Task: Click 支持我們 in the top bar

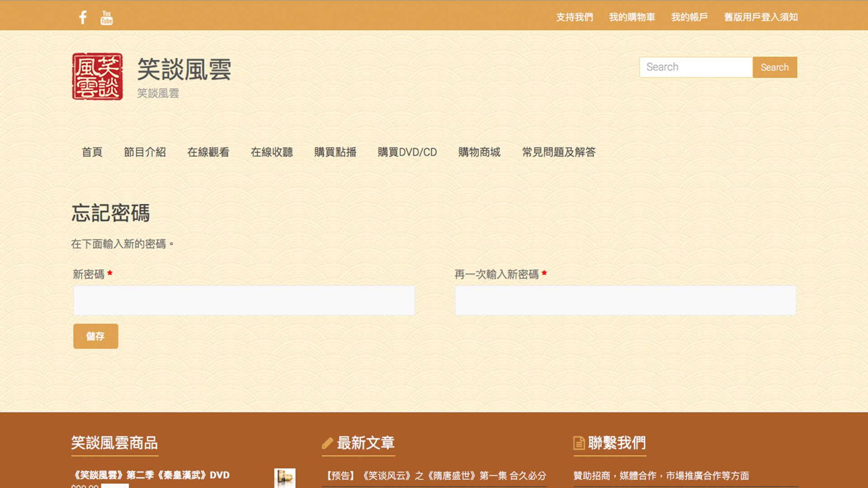Action: pyautogui.click(x=574, y=17)
